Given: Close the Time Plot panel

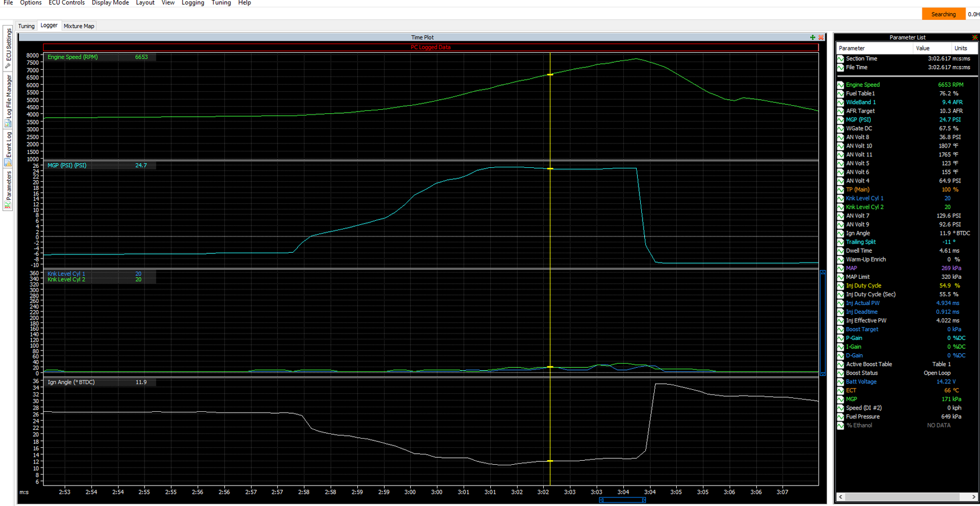Looking at the screenshot, I should coord(821,37).
